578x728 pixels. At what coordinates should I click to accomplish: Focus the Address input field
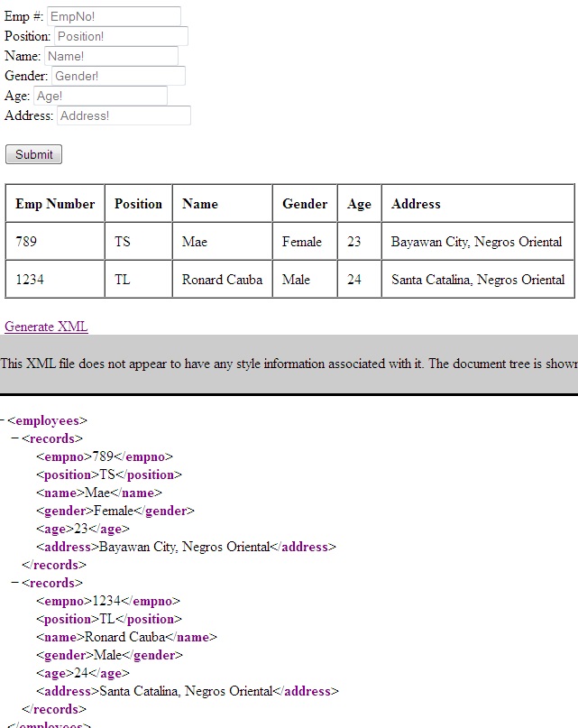tap(124, 115)
